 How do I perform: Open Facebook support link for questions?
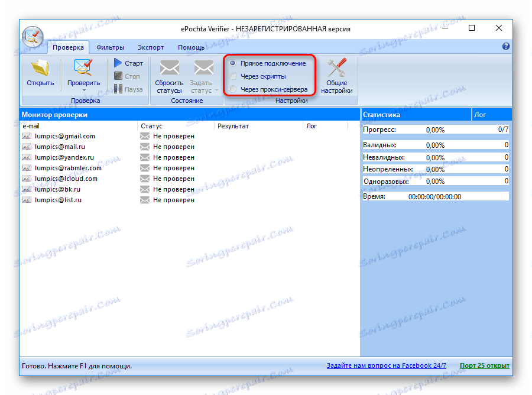point(386,365)
